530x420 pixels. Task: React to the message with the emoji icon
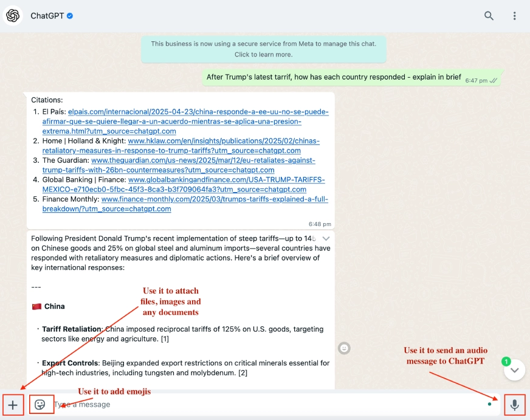click(x=344, y=348)
